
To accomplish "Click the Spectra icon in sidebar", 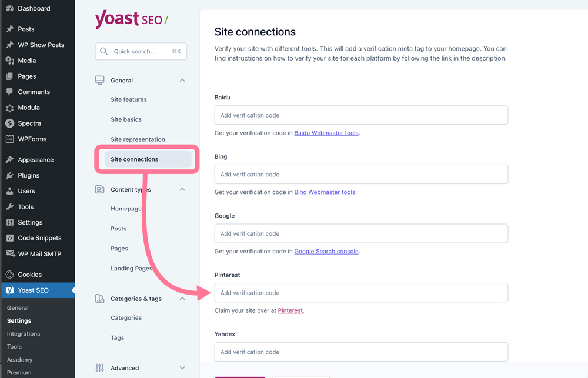I will (10, 123).
